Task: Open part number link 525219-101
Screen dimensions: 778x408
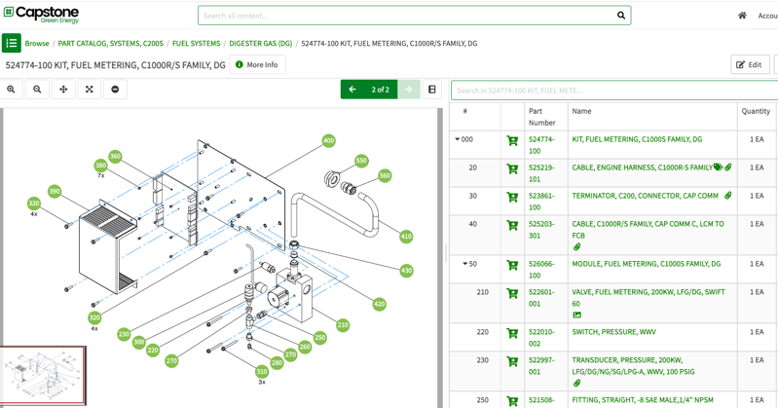Action: click(x=541, y=173)
